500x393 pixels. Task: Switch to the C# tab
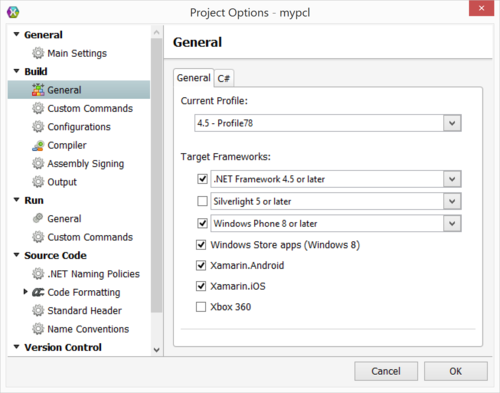224,78
